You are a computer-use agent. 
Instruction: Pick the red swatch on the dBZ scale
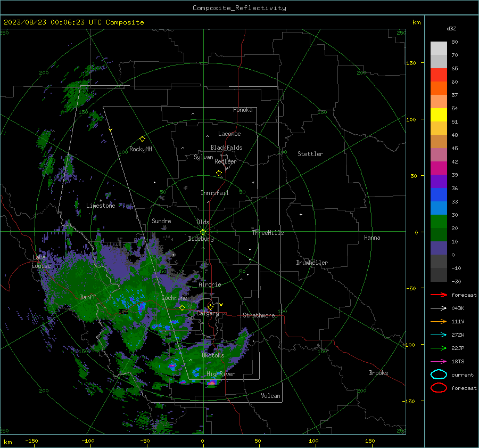click(439, 75)
